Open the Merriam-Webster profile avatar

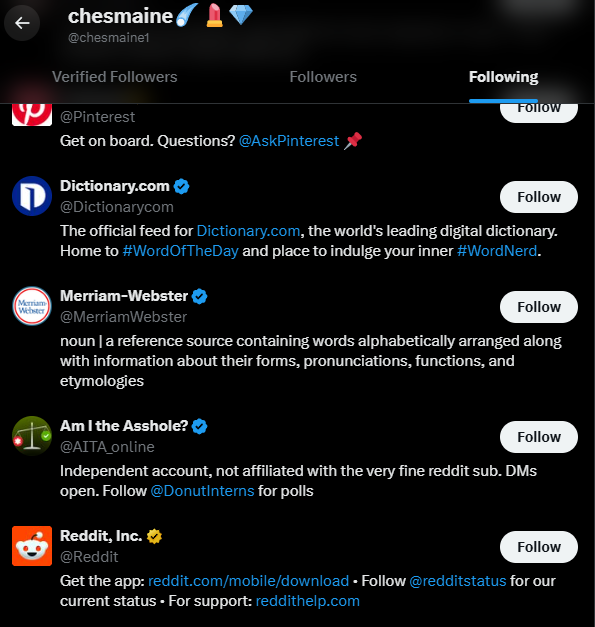point(32,306)
